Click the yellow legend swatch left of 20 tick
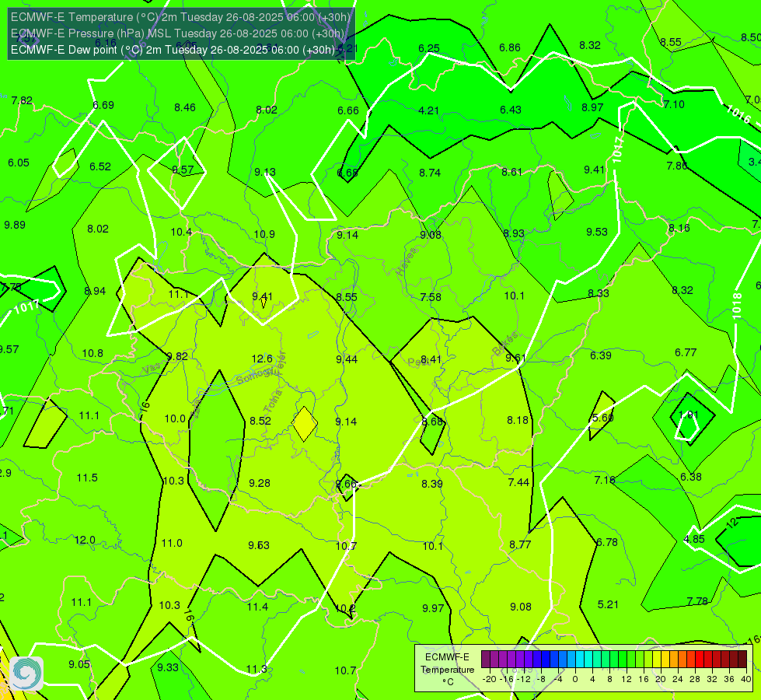761x700 pixels. (657, 660)
